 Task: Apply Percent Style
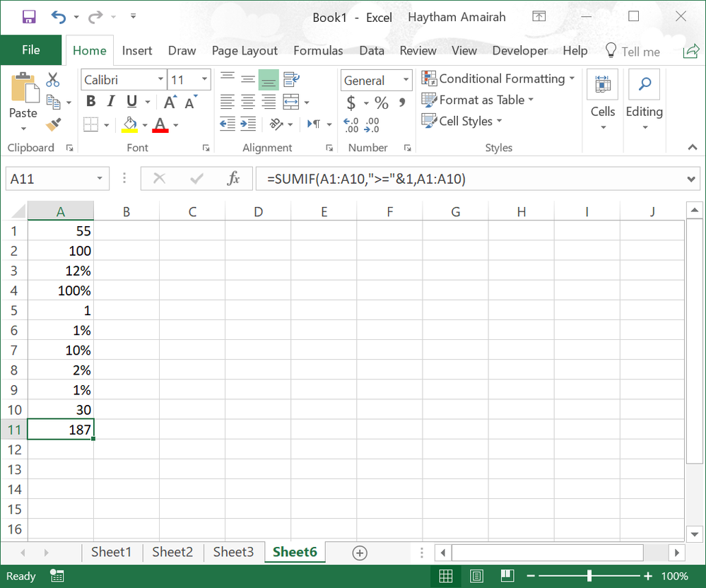(x=382, y=102)
